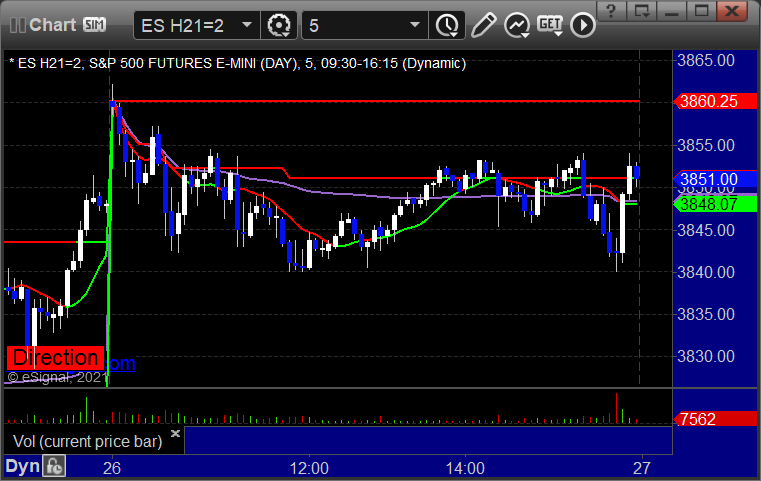Click the 3851.00 blue price marker
Image resolution: width=761 pixels, height=481 pixels.
tap(714, 179)
